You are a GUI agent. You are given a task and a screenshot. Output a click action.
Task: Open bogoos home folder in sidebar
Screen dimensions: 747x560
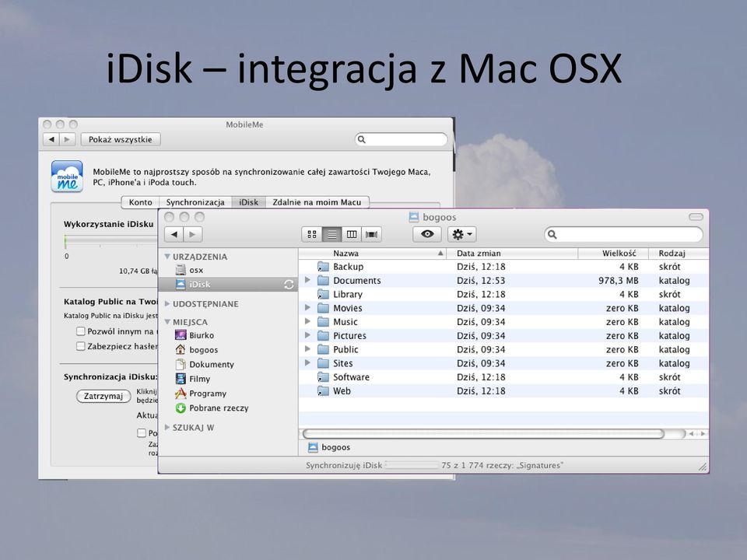click(x=196, y=349)
